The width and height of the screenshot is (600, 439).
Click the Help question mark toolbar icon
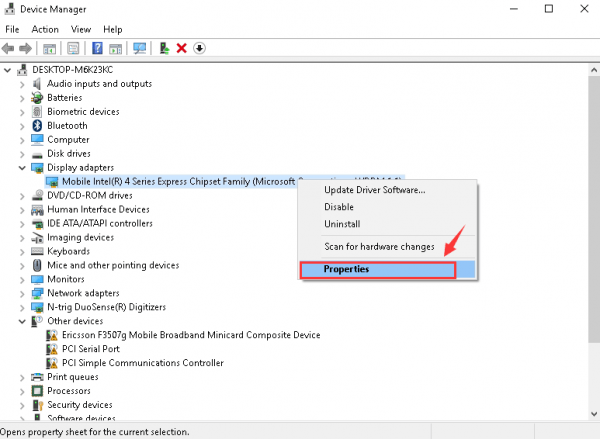pyautogui.click(x=97, y=47)
